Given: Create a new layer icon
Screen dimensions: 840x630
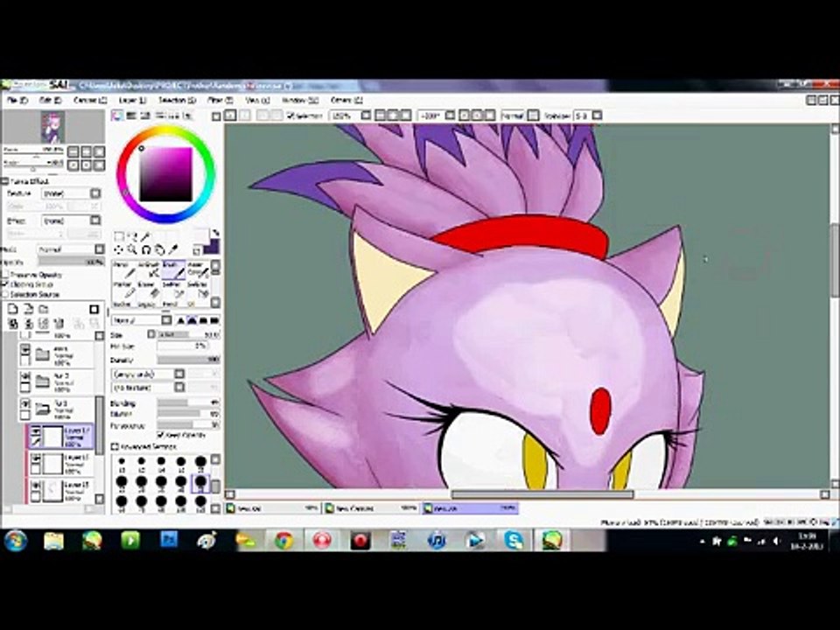Looking at the screenshot, I should click(x=13, y=309).
